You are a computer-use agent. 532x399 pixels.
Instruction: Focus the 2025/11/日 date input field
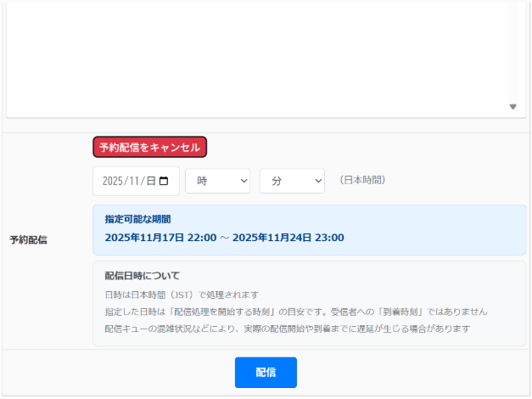[x=127, y=181]
